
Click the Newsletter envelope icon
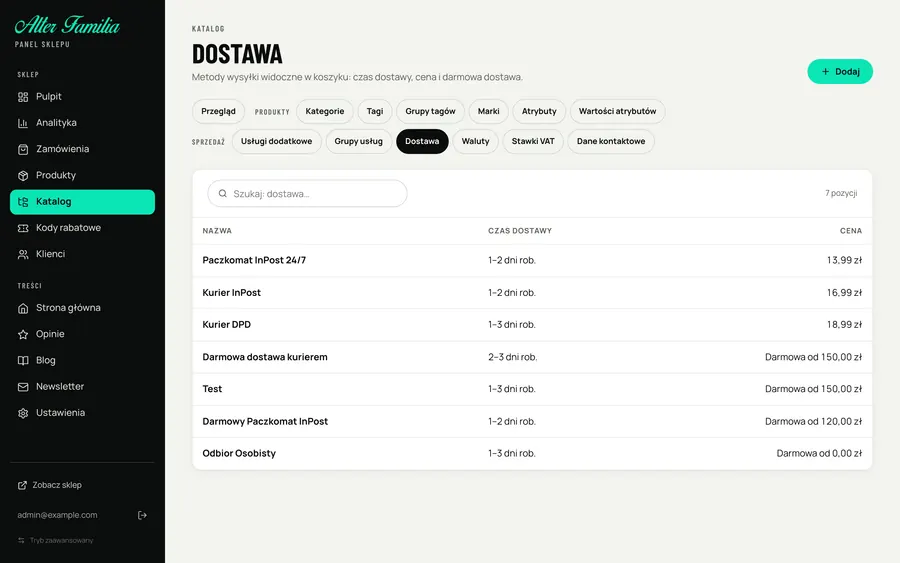(23, 387)
